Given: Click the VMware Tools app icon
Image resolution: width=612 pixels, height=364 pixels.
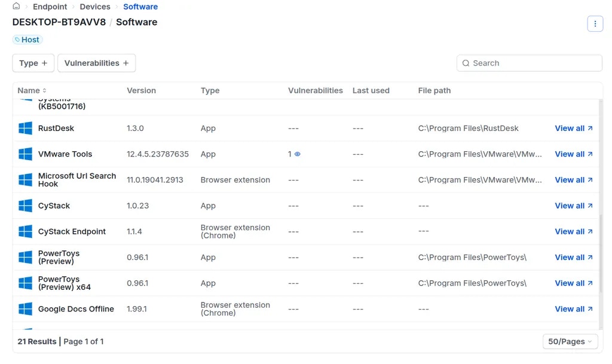Looking at the screenshot, I should point(25,154).
